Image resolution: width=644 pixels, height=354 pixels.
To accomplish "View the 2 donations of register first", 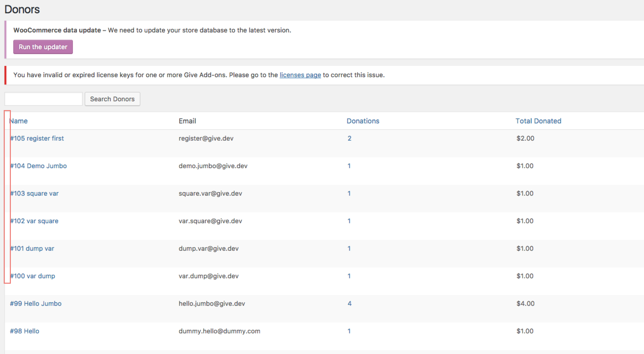I will (349, 138).
